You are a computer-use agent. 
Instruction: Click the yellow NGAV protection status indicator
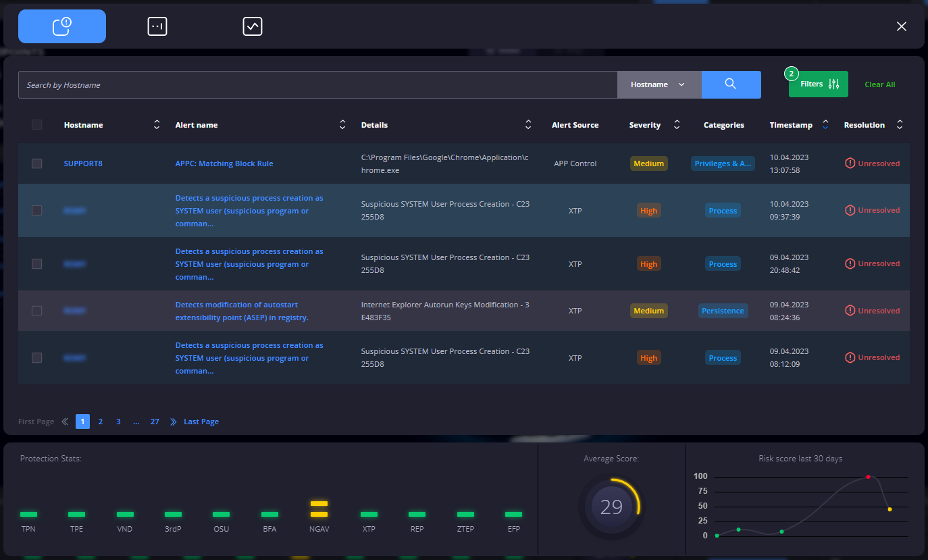tap(319, 509)
